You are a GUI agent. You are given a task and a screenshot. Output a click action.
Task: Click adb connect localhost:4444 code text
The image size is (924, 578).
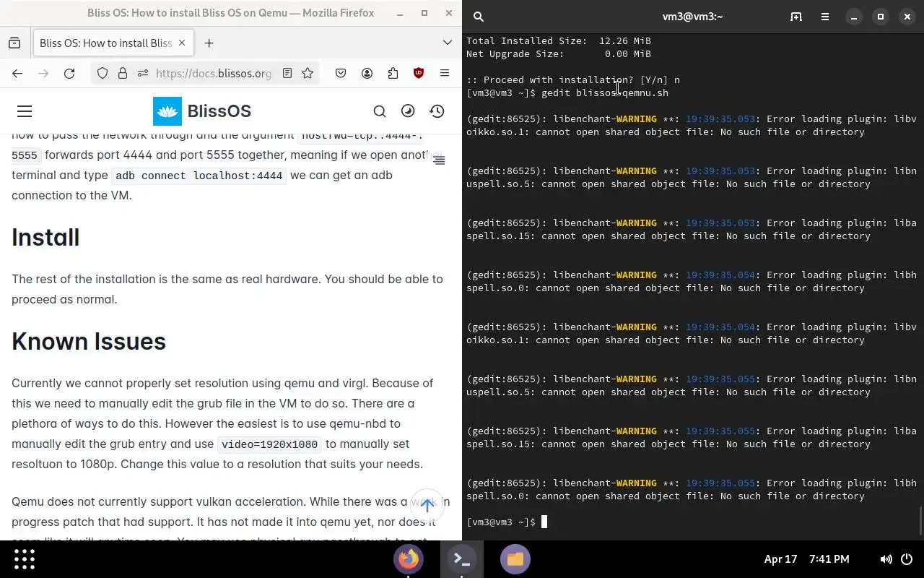199,176
